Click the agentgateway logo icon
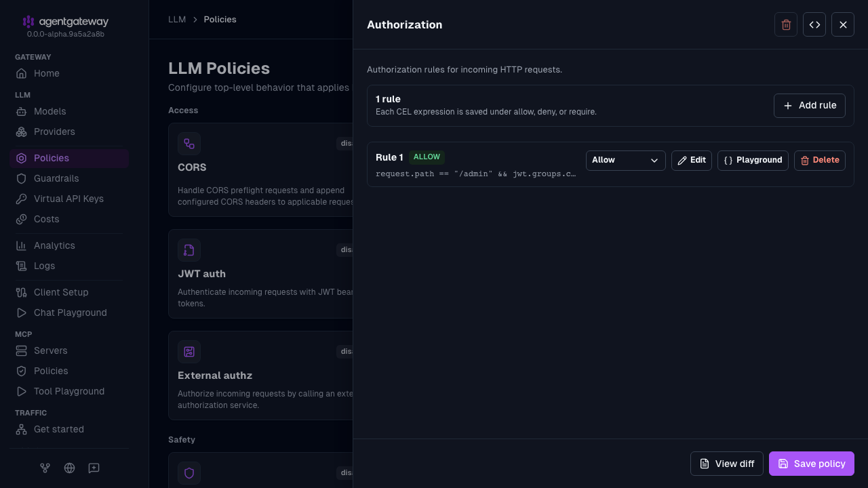The height and width of the screenshot is (488, 868). [x=28, y=22]
